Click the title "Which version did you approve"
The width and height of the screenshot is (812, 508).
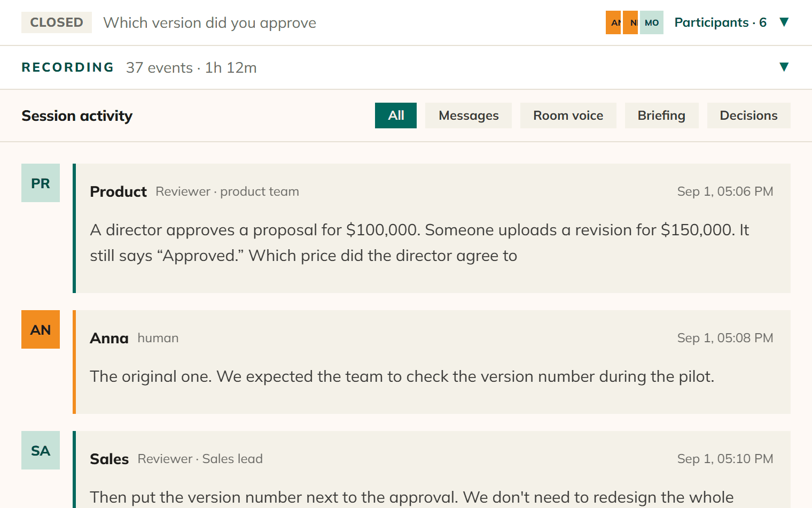pyautogui.click(x=209, y=23)
